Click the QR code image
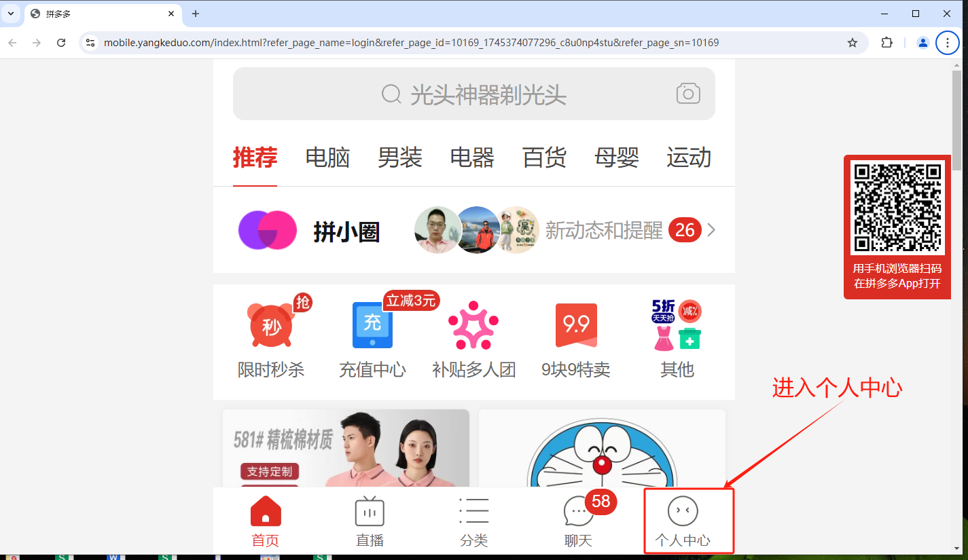The width and height of the screenshot is (968, 560). tap(897, 208)
